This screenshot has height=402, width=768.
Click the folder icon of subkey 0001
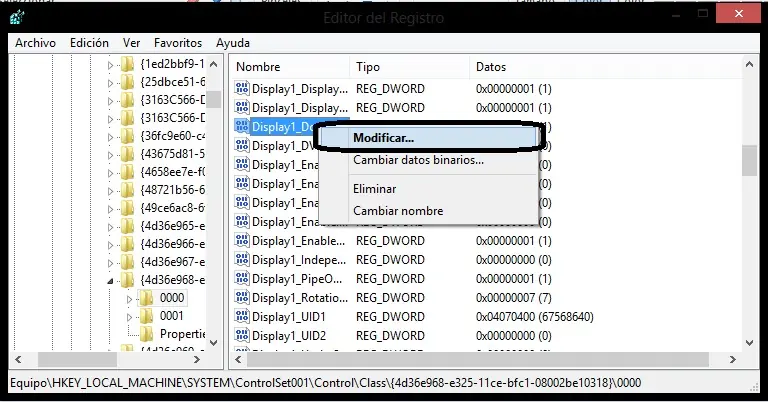tap(146, 316)
